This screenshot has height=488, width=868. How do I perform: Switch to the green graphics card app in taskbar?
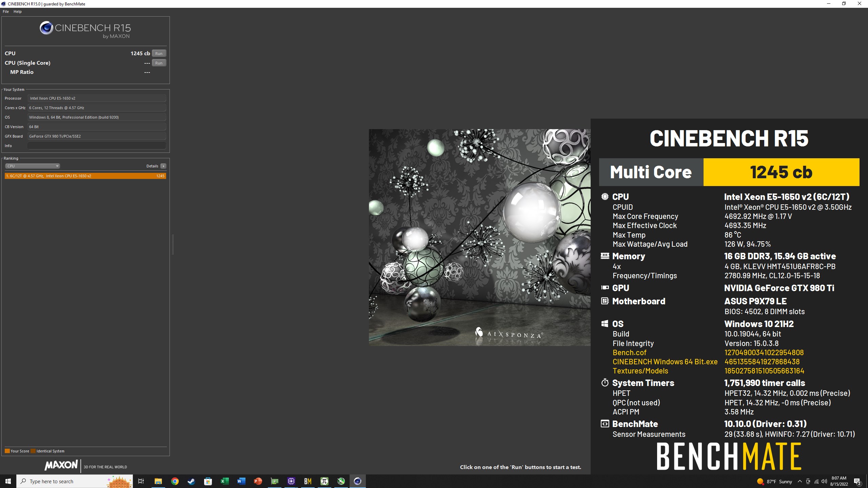(274, 481)
